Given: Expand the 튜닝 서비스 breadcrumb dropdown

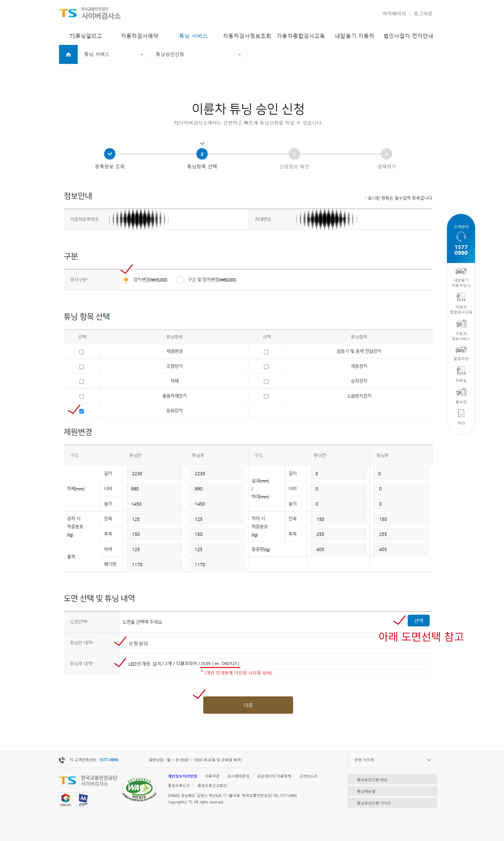Looking at the screenshot, I should (x=113, y=54).
